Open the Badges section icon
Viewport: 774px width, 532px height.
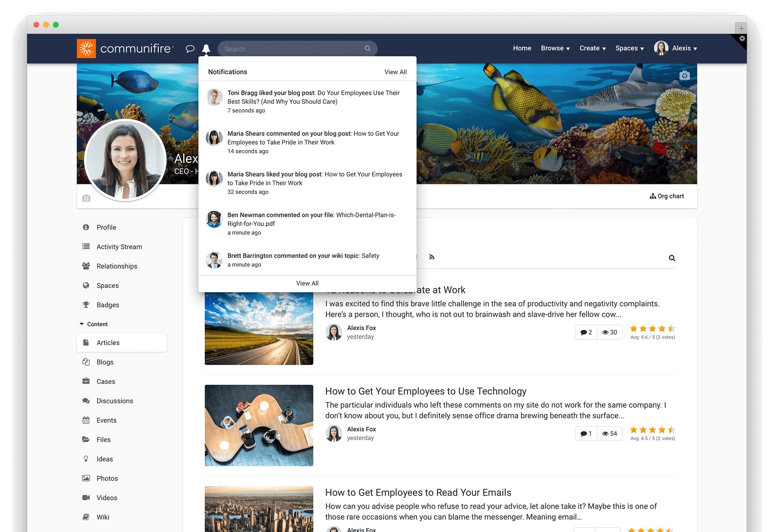click(86, 304)
